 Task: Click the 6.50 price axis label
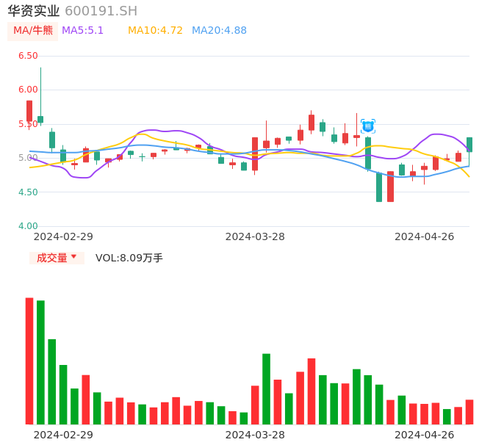[28, 56]
